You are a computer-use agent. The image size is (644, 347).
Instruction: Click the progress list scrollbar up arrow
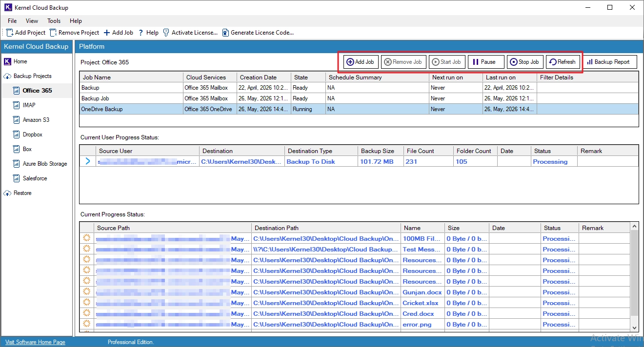(635, 226)
